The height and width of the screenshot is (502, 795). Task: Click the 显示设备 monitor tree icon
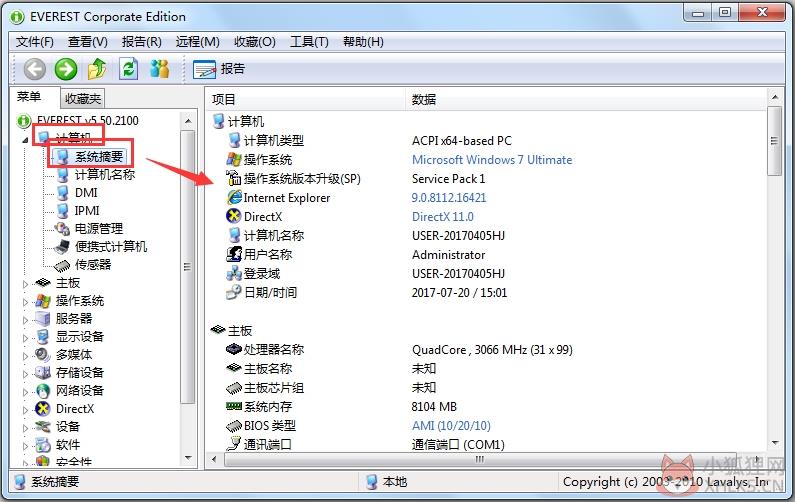43,337
